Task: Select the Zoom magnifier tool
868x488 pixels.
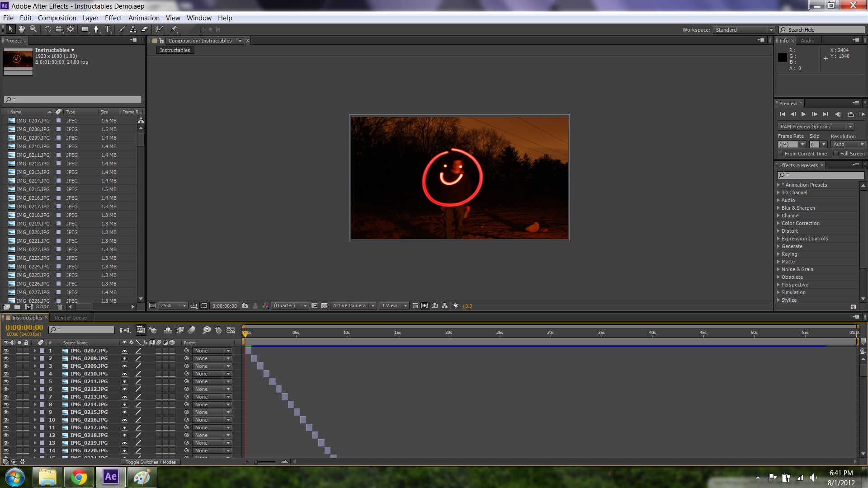Action: click(33, 29)
